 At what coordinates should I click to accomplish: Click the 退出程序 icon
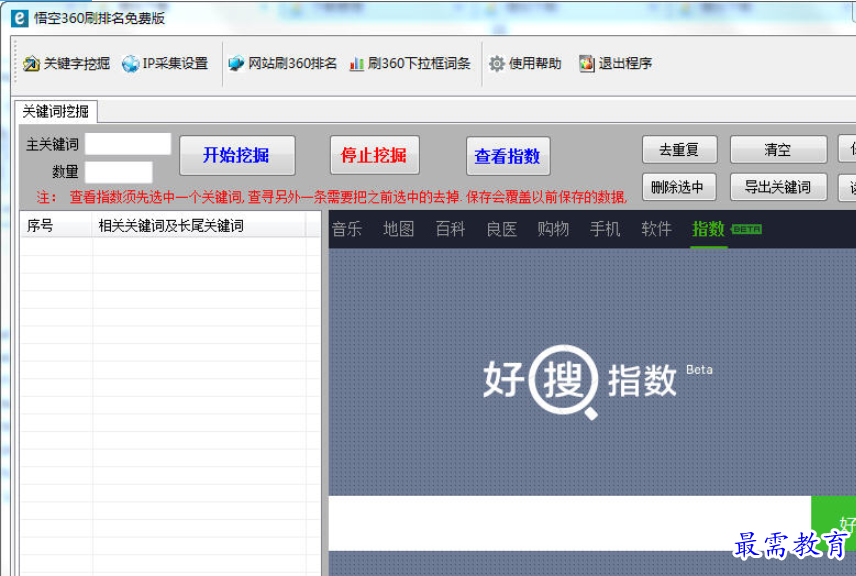click(x=587, y=64)
